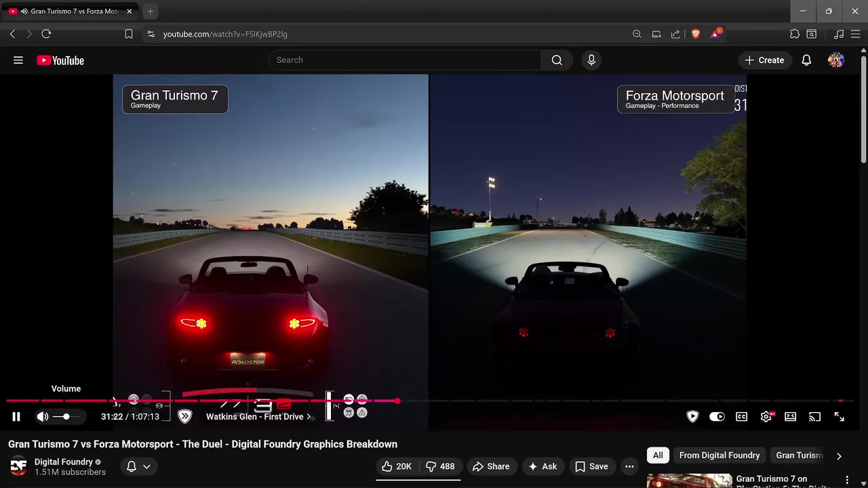The width and height of the screenshot is (868, 488).
Task: Click the Ask button
Action: point(542,466)
